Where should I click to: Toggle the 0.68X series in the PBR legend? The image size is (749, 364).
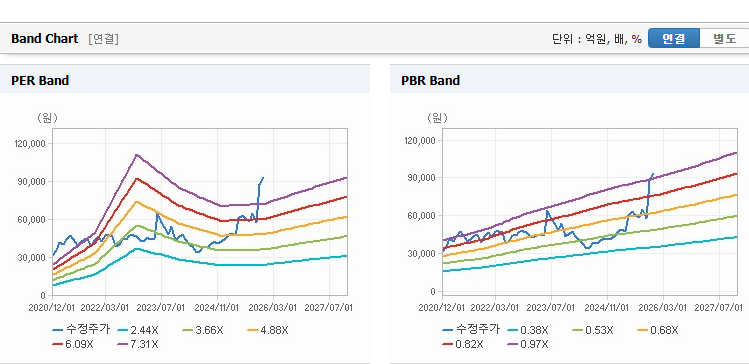(x=657, y=330)
